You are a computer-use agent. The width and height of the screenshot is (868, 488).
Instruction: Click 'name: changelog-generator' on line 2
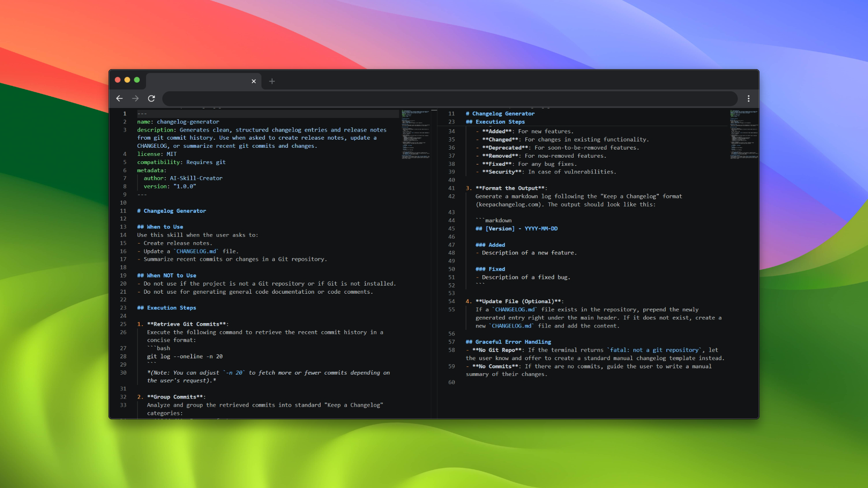pyautogui.click(x=178, y=122)
